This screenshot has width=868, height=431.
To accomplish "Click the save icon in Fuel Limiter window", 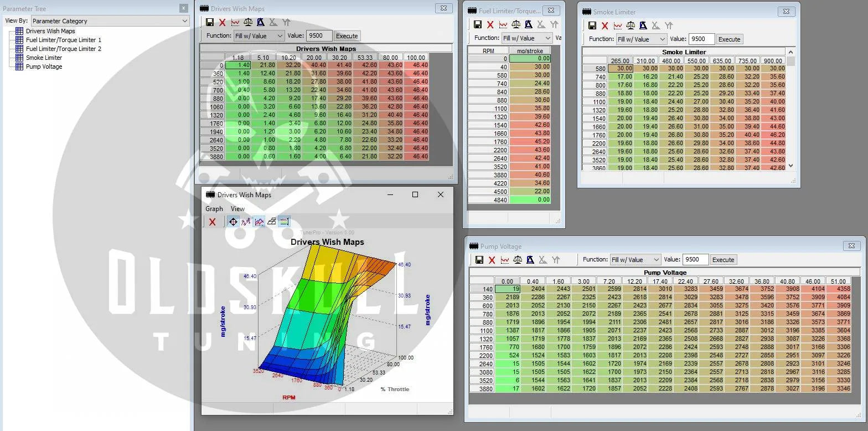I will tap(478, 25).
